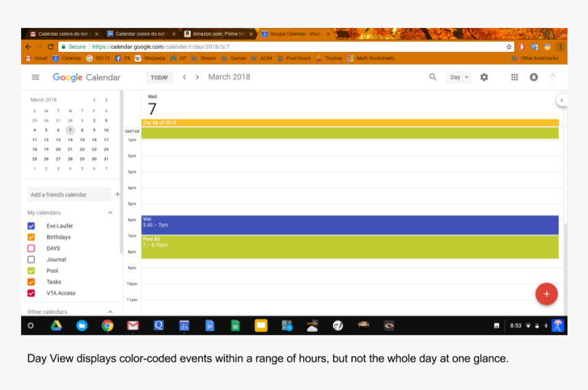Open the Google apps grid
The image size is (588, 390).
(514, 77)
